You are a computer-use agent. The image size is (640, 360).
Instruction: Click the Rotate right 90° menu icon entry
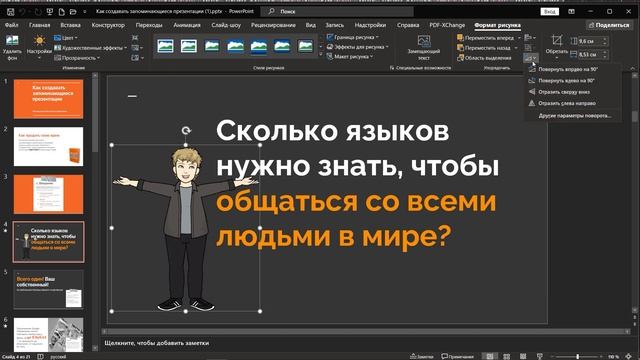(532, 69)
